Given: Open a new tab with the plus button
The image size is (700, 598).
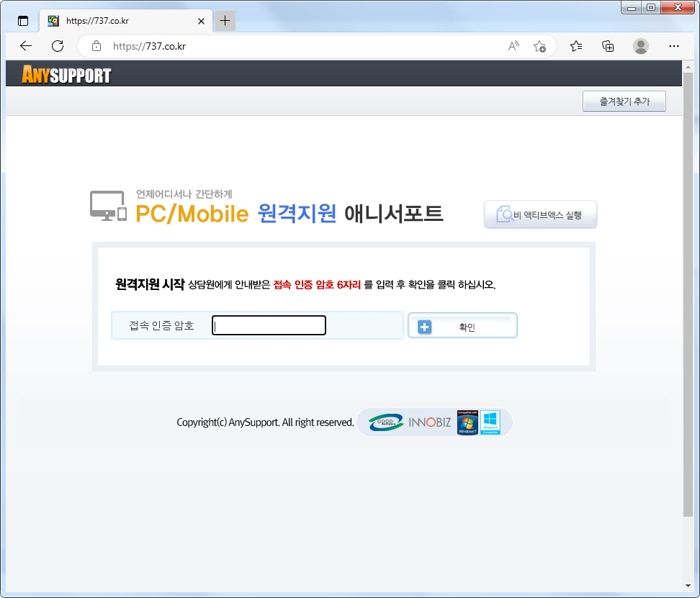Looking at the screenshot, I should point(225,21).
